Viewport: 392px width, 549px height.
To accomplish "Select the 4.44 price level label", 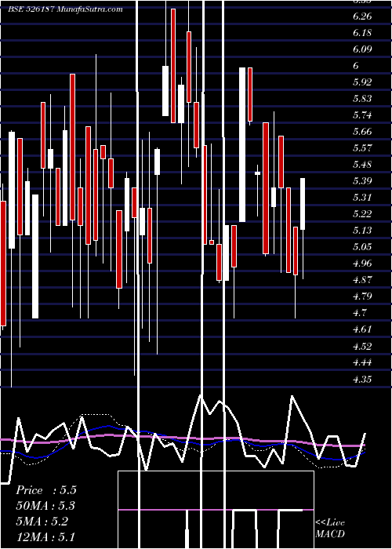I will click(362, 362).
